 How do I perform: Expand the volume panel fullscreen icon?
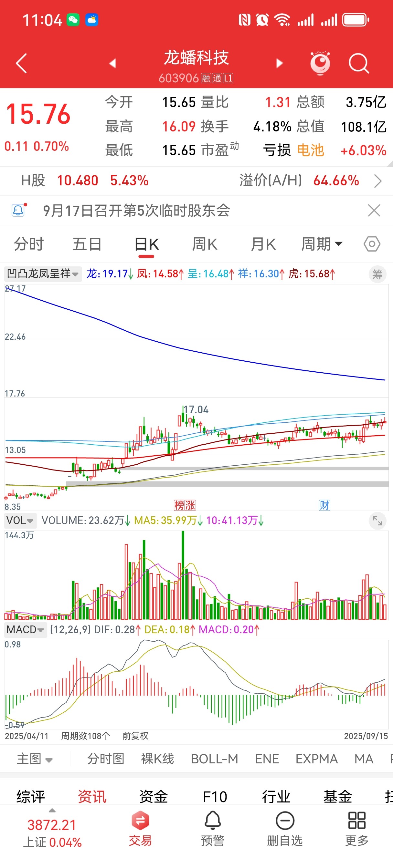[377, 521]
